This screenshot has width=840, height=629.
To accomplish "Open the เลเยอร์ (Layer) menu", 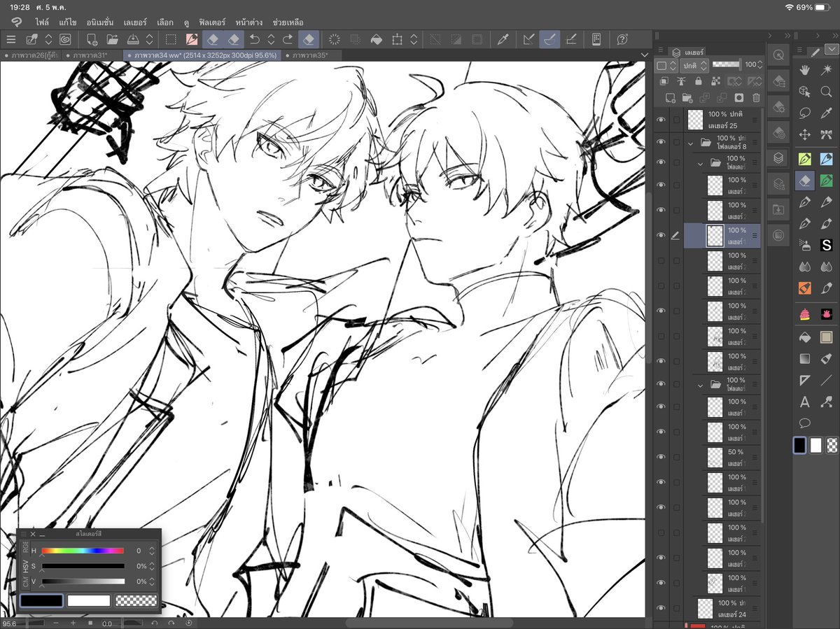I will [134, 22].
